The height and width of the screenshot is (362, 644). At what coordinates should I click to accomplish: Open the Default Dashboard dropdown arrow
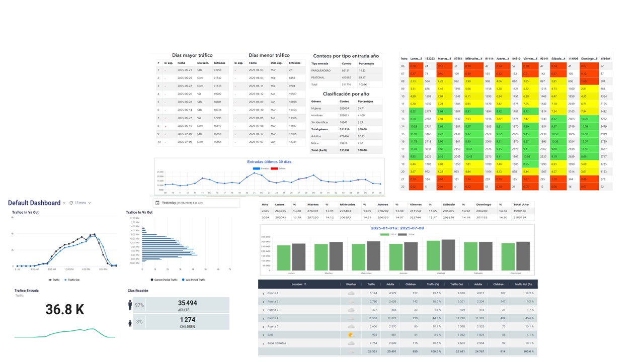[64, 203]
